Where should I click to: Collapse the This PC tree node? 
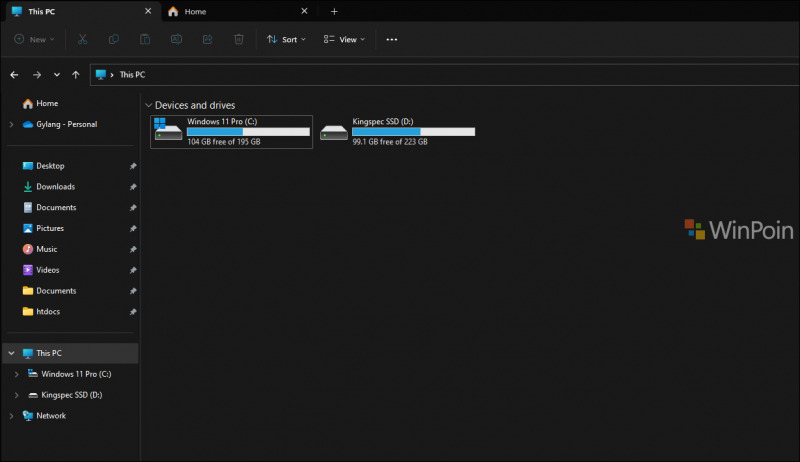[11, 353]
